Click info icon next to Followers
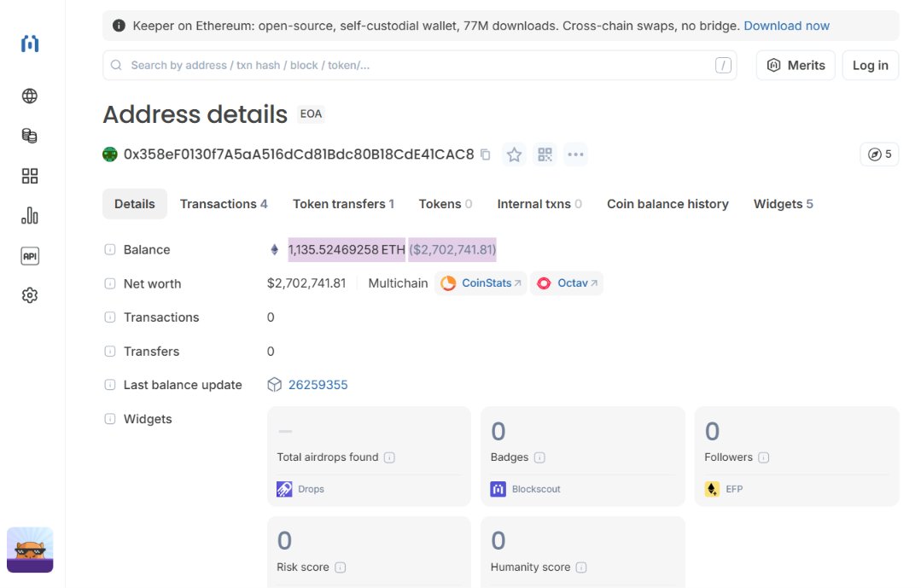The width and height of the screenshot is (921, 588). click(764, 457)
